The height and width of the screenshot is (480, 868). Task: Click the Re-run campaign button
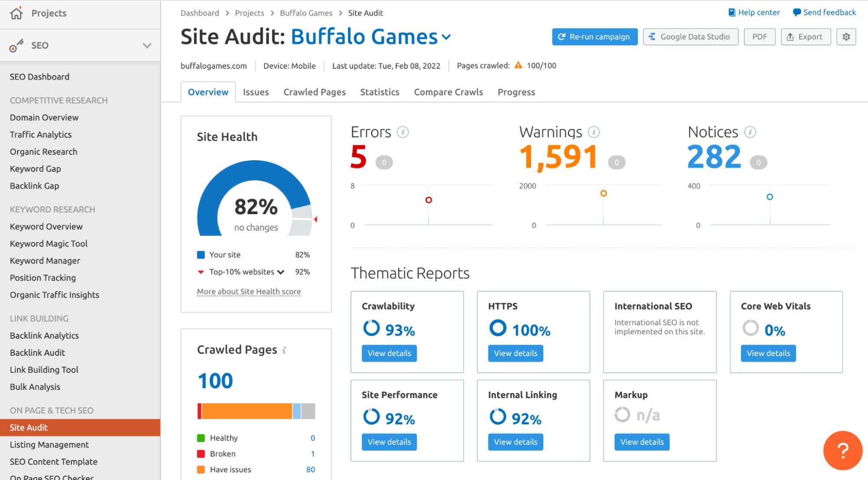click(x=594, y=37)
